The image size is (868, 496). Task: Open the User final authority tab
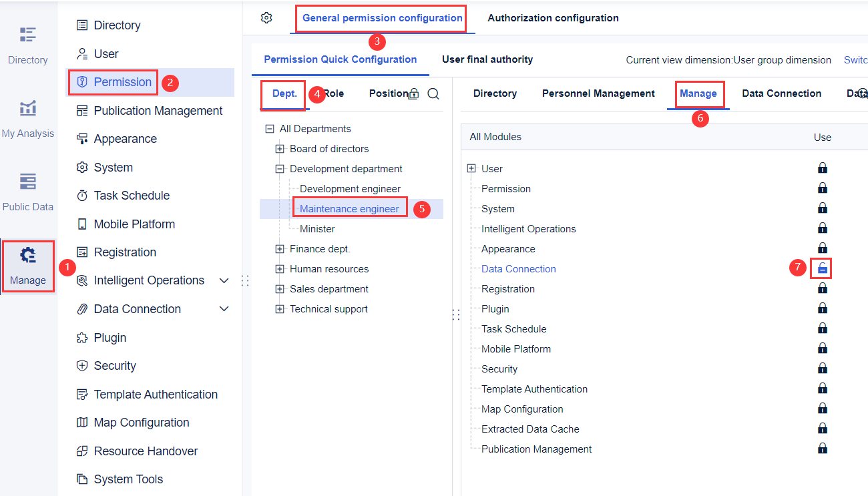487,59
